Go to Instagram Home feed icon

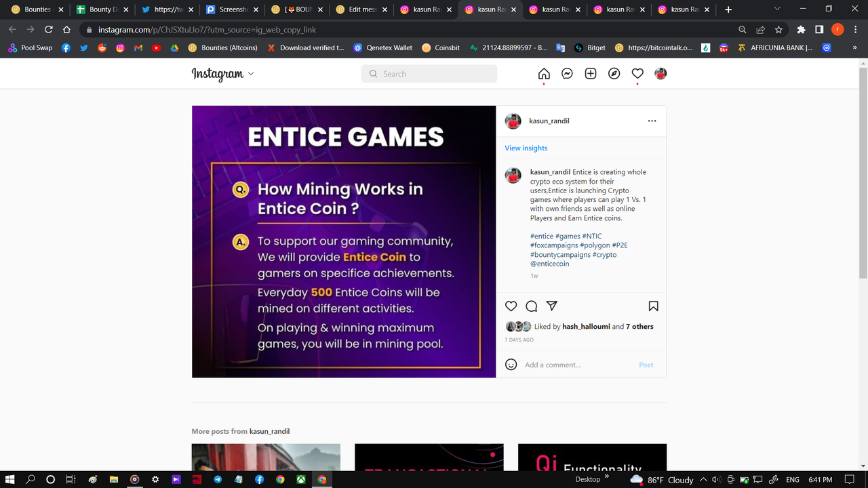point(544,74)
